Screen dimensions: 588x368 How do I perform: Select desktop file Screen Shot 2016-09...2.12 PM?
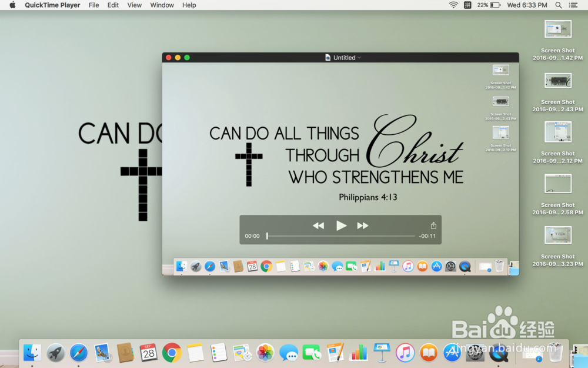(557, 142)
